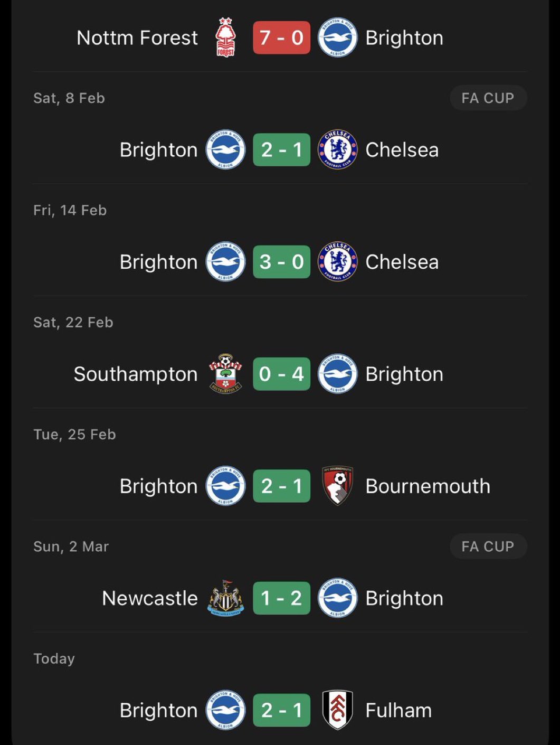Click Brighton crest in Nottm Forest match
This screenshot has width=560, height=745.
(337, 37)
